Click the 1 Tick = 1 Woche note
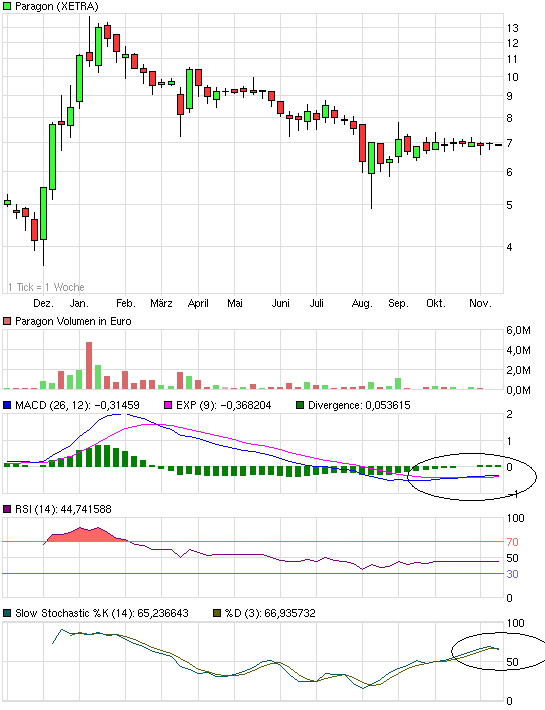This screenshot has width=545, height=710. [x=46, y=287]
